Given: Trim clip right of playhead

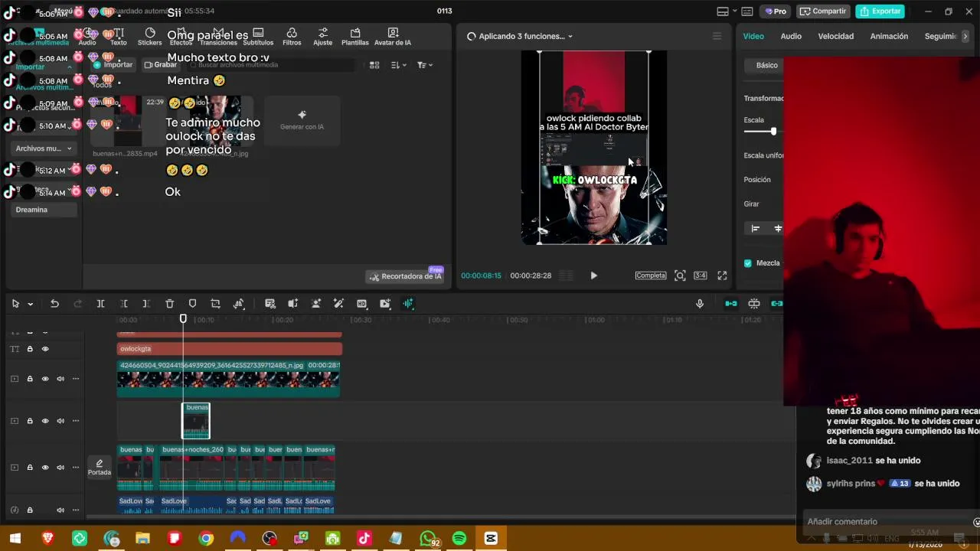Looking at the screenshot, I should 146,304.
